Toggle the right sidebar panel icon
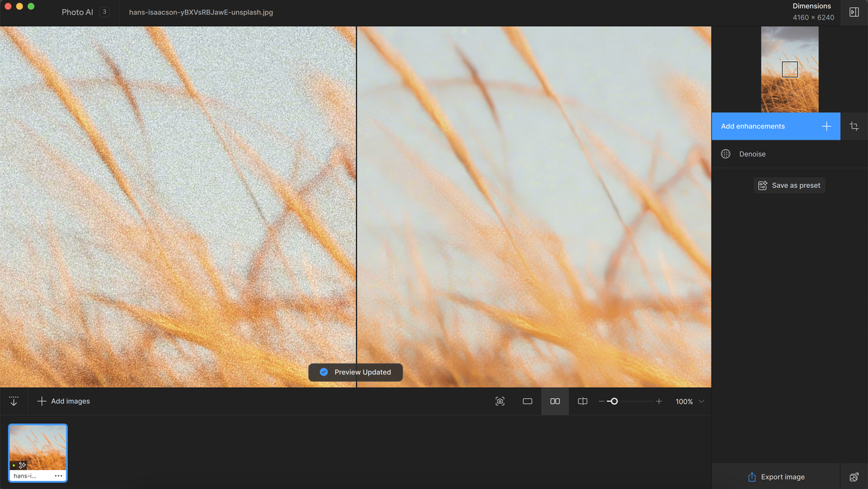The height and width of the screenshot is (489, 868). tap(854, 12)
